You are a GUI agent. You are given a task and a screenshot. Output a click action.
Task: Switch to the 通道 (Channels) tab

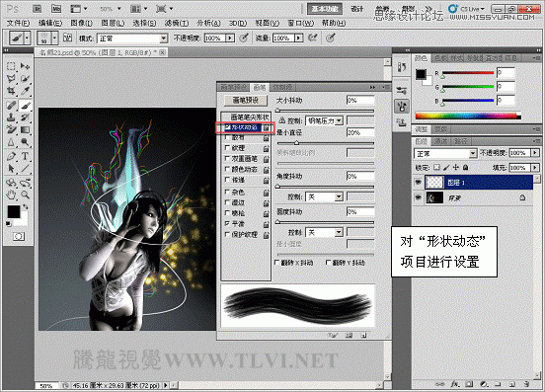(x=440, y=141)
